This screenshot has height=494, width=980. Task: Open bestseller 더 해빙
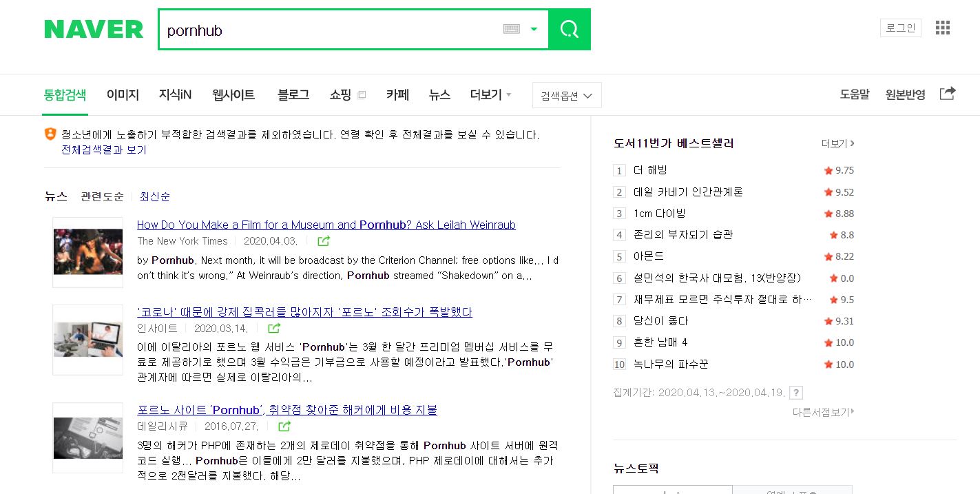coord(650,170)
